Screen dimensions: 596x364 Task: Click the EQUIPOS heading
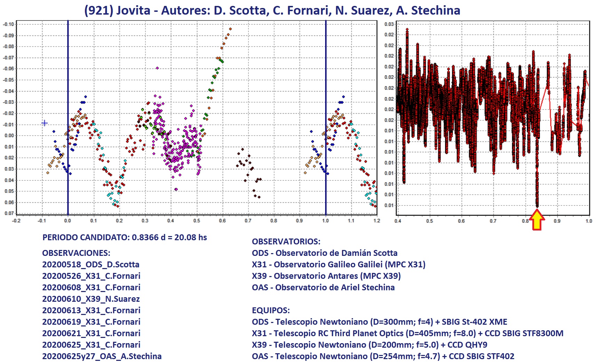tap(271, 310)
